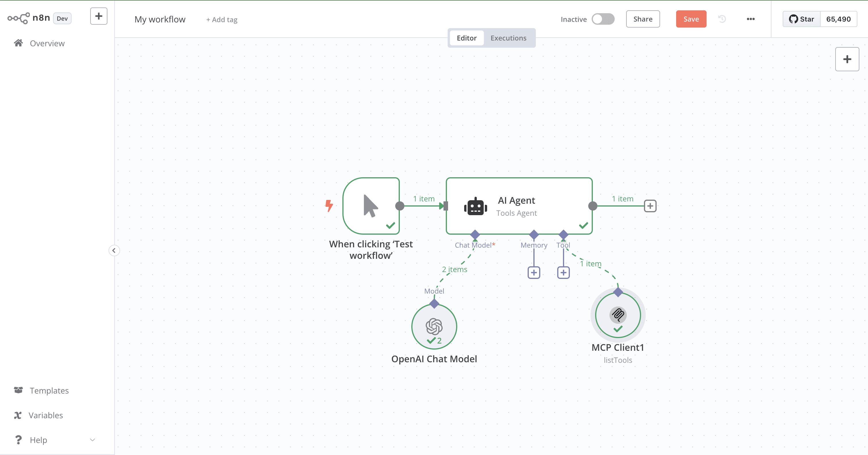Viewport: 868px width, 455px height.
Task: Add a Memory node using its plus connector
Action: pyautogui.click(x=533, y=272)
